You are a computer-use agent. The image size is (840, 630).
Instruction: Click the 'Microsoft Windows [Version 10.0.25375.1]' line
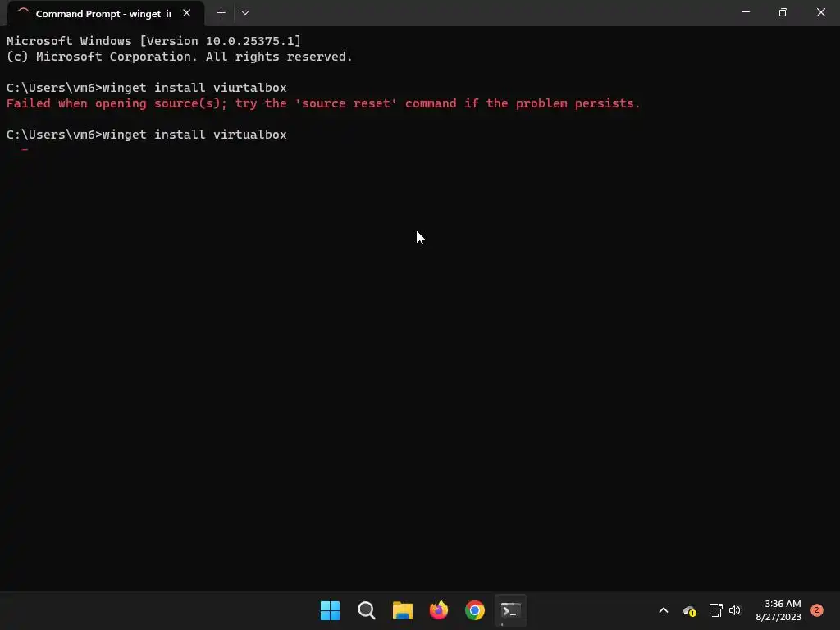point(153,41)
